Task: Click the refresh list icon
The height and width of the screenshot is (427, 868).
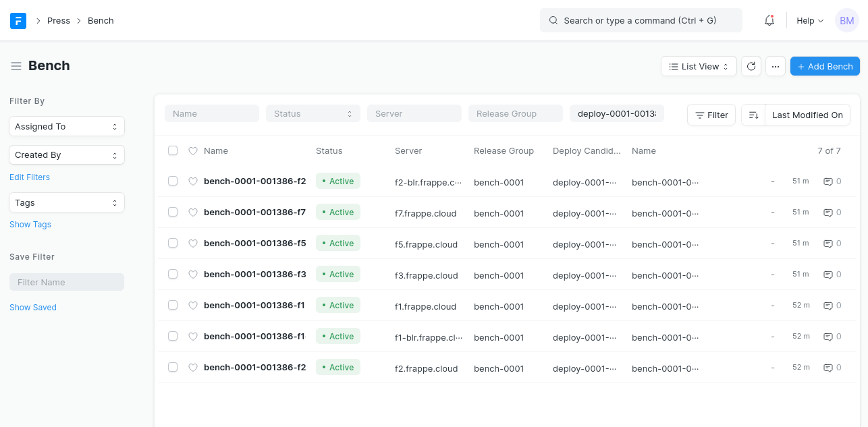Action: (x=751, y=66)
